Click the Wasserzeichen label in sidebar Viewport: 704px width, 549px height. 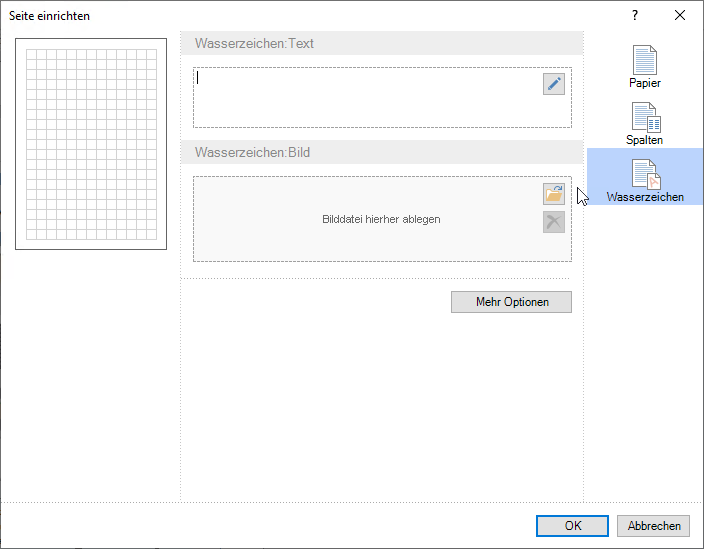[645, 197]
